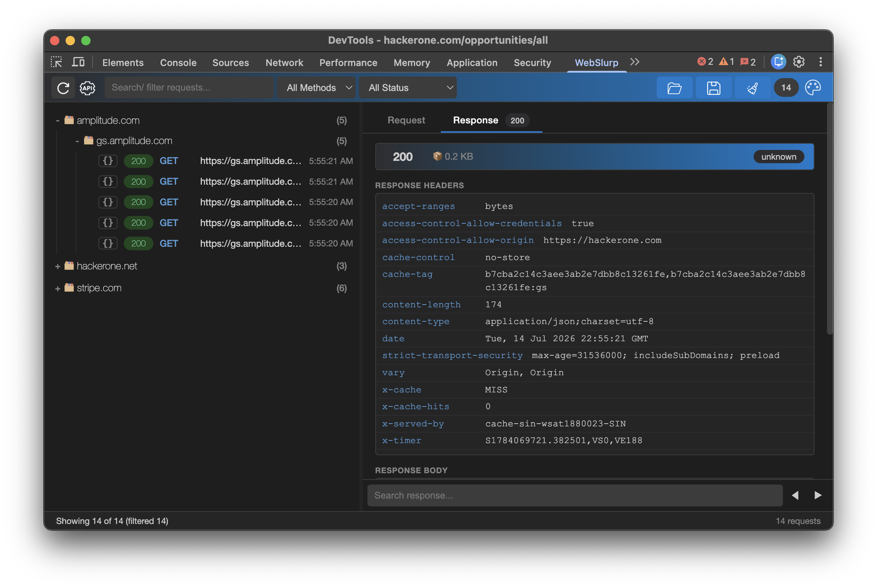Viewport: 877px width, 588px height.
Task: Click in the Search response field
Action: tap(575, 495)
